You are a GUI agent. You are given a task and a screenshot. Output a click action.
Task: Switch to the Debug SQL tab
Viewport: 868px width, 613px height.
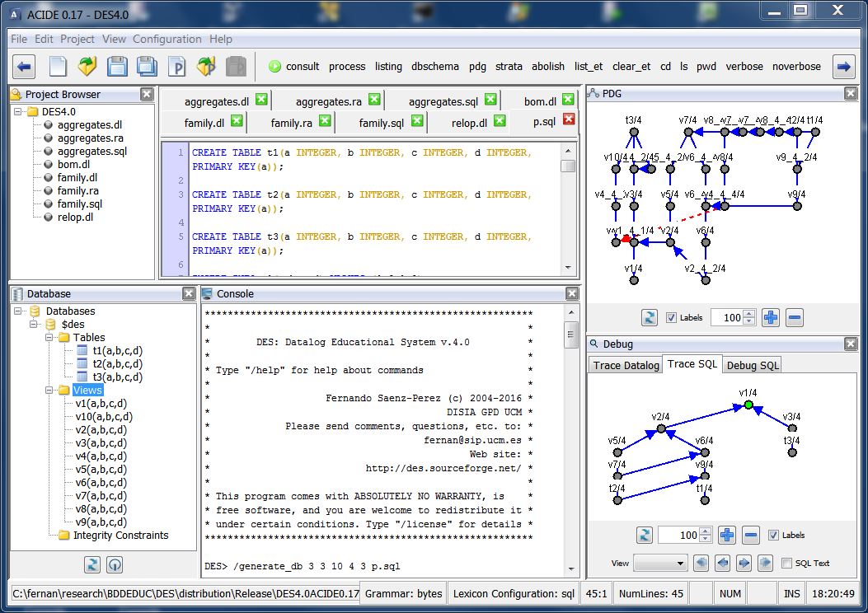753,365
